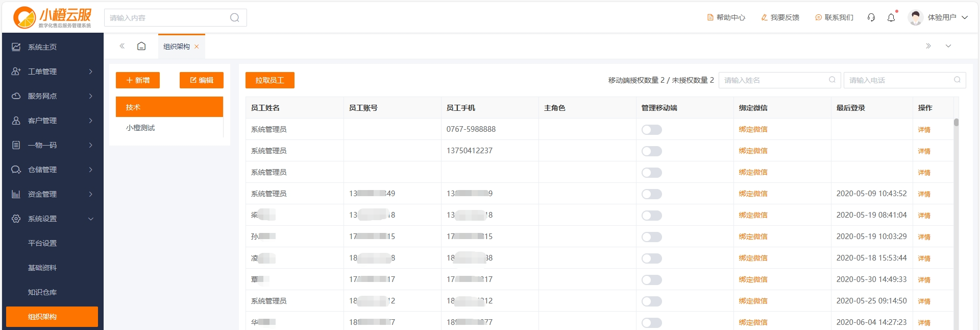Open 知识仓库 in the sidebar

tap(42, 292)
